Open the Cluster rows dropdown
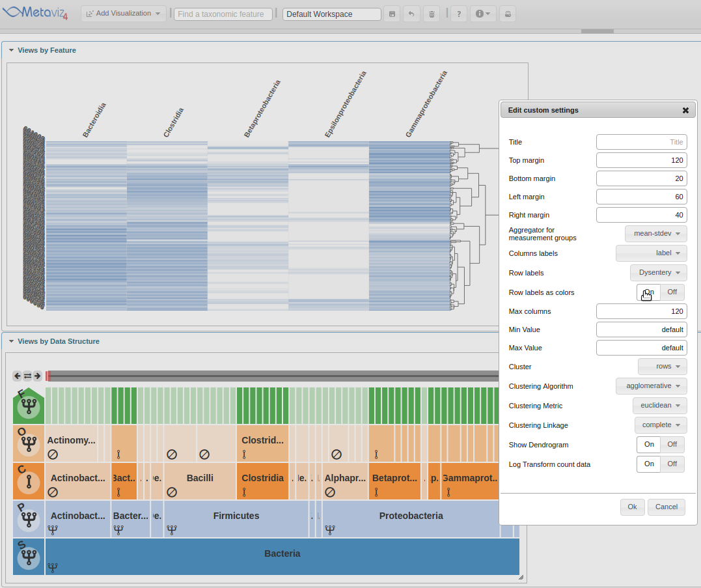 (663, 366)
